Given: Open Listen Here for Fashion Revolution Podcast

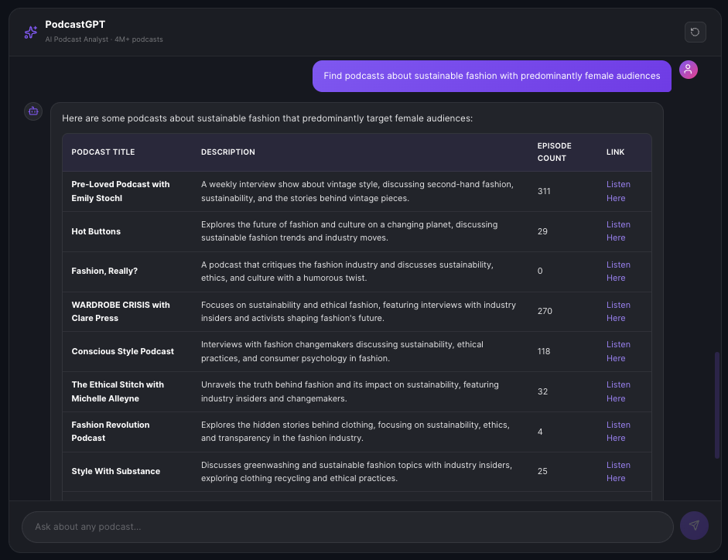Looking at the screenshot, I should [617, 432].
